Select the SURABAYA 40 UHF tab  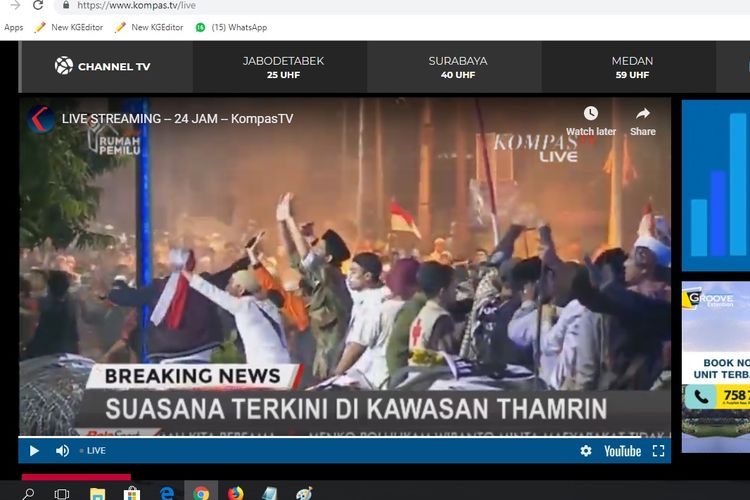coord(458,67)
